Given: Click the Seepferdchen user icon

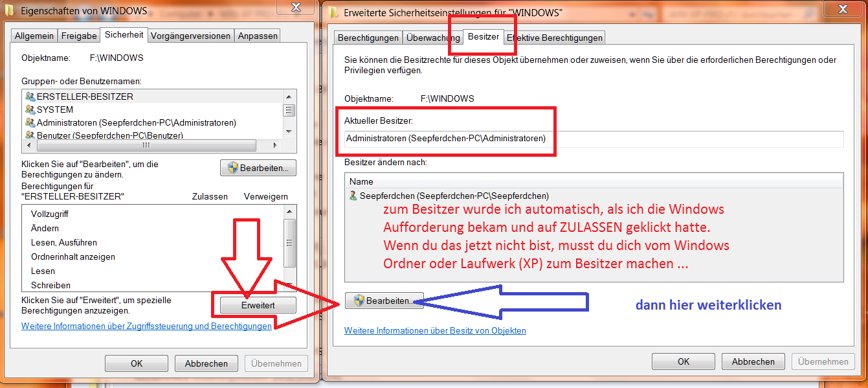Looking at the screenshot, I should coord(353,196).
